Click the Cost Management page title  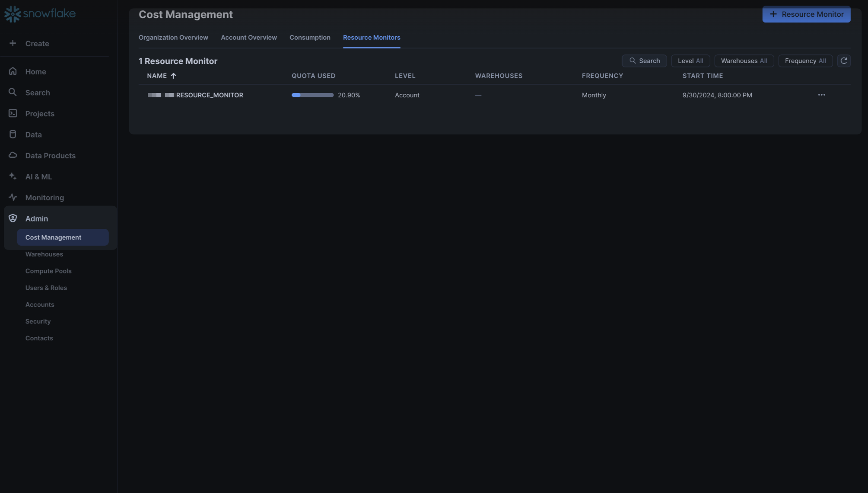(x=186, y=15)
